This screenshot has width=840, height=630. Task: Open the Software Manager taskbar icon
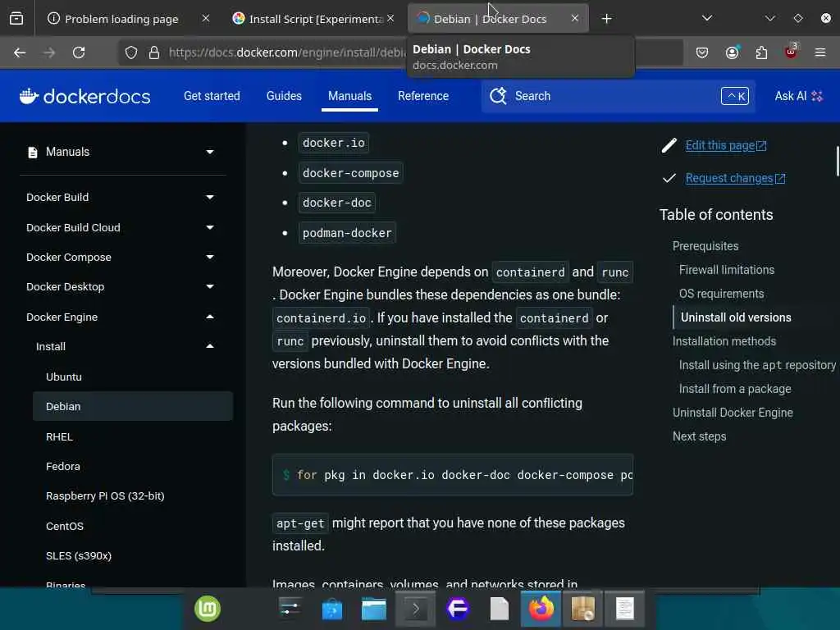[332, 609]
